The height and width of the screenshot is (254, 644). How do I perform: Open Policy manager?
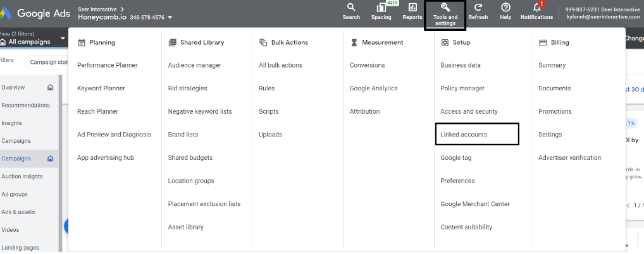coord(462,88)
